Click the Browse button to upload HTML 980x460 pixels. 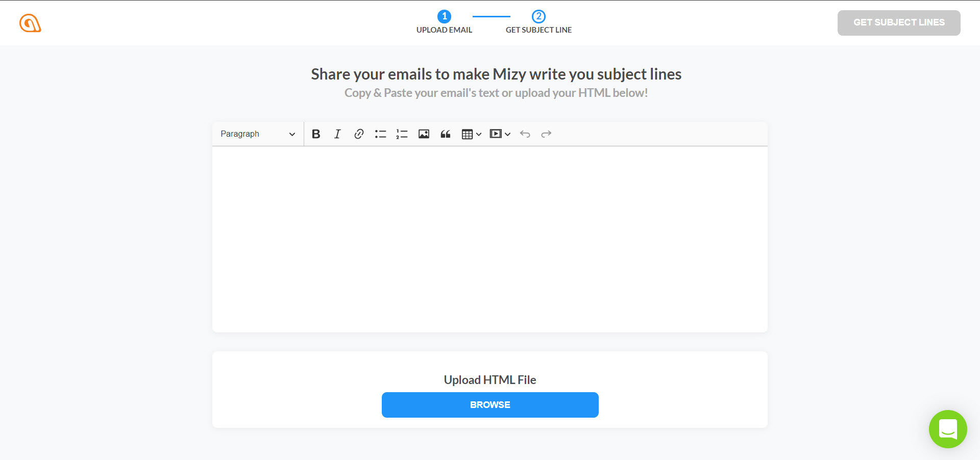pos(490,405)
